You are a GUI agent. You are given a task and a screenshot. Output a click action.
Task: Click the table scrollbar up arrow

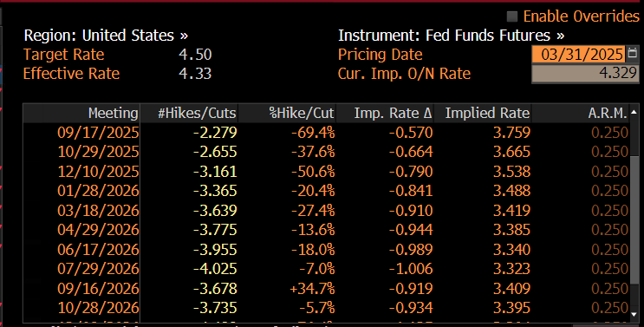pyautogui.click(x=634, y=112)
